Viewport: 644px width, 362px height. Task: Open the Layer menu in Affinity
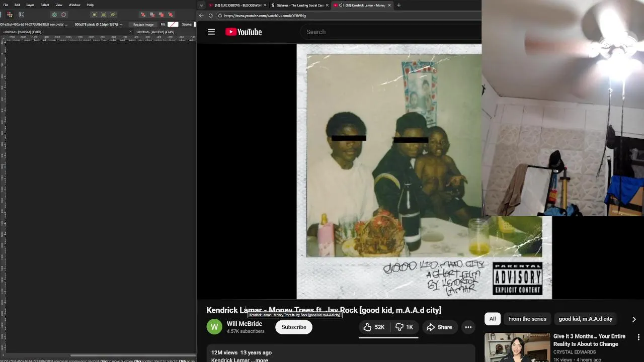(30, 5)
